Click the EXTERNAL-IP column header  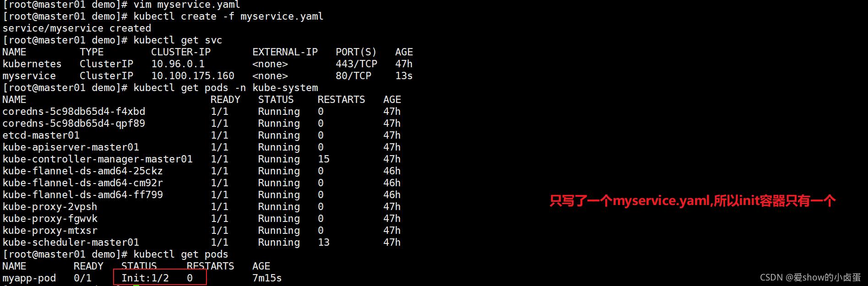285,52
